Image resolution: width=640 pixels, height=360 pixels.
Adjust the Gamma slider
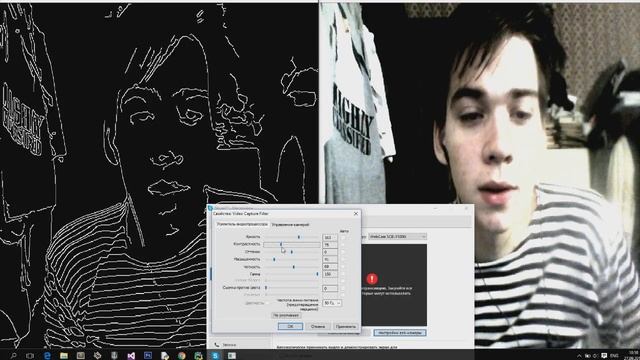click(x=291, y=274)
